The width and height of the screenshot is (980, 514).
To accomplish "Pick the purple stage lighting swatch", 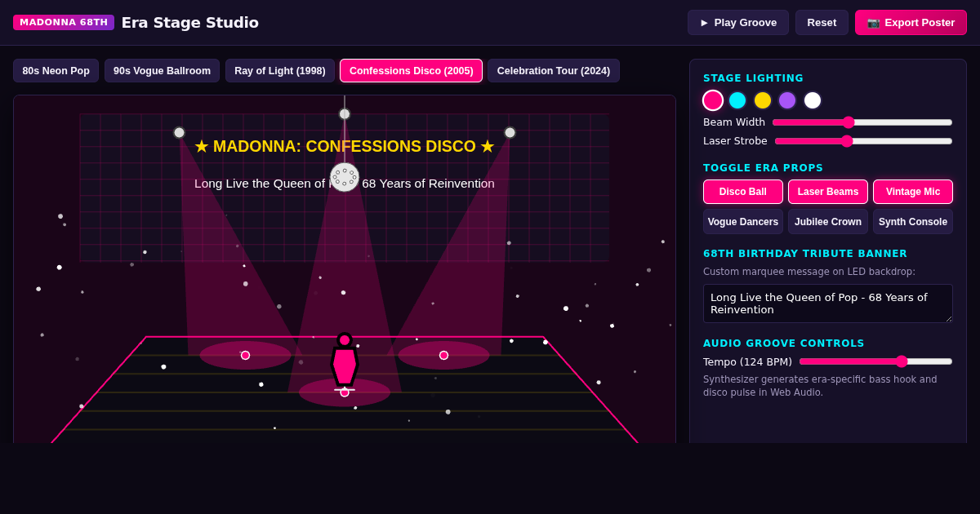I will (x=787, y=100).
